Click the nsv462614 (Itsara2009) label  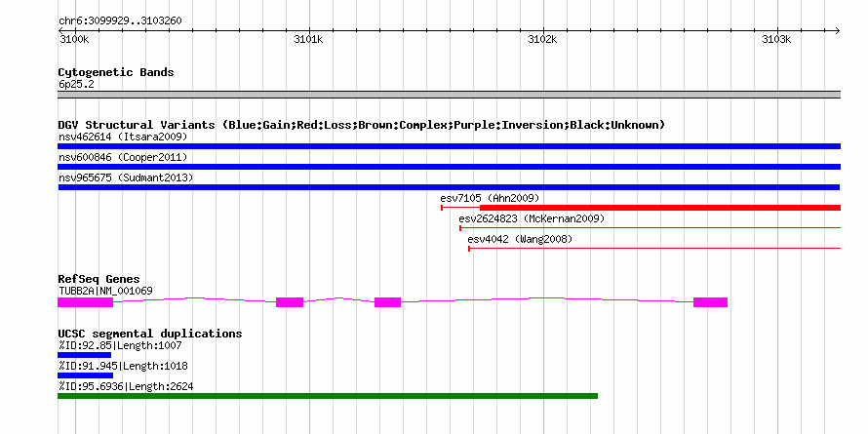pyautogui.click(x=123, y=137)
